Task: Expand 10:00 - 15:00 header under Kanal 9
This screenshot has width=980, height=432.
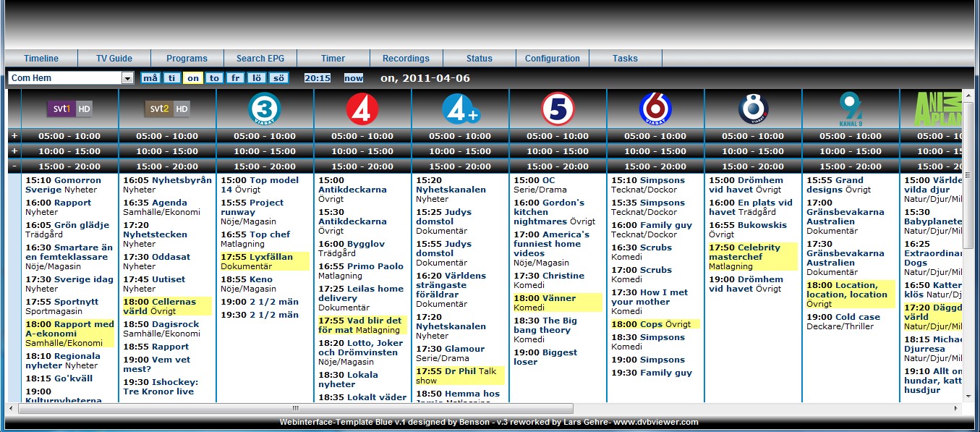Action: [851, 151]
